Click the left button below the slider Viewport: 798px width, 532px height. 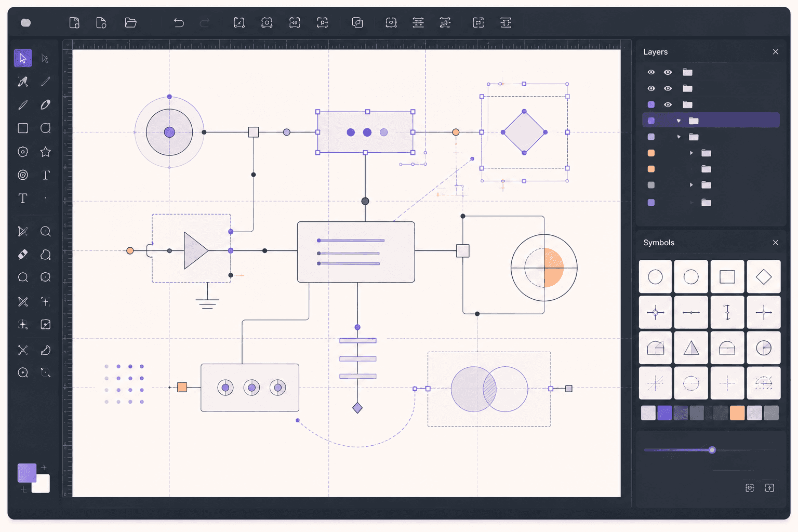coord(750,488)
